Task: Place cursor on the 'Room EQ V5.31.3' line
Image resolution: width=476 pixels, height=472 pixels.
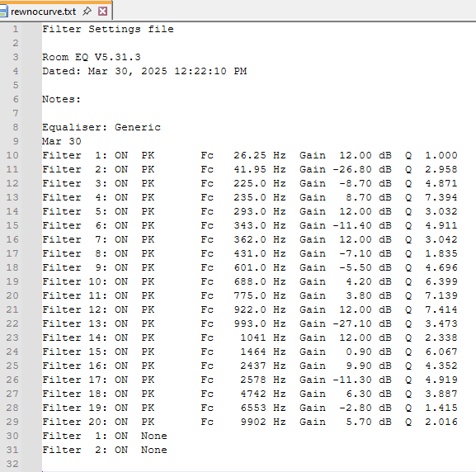Action: pos(92,57)
